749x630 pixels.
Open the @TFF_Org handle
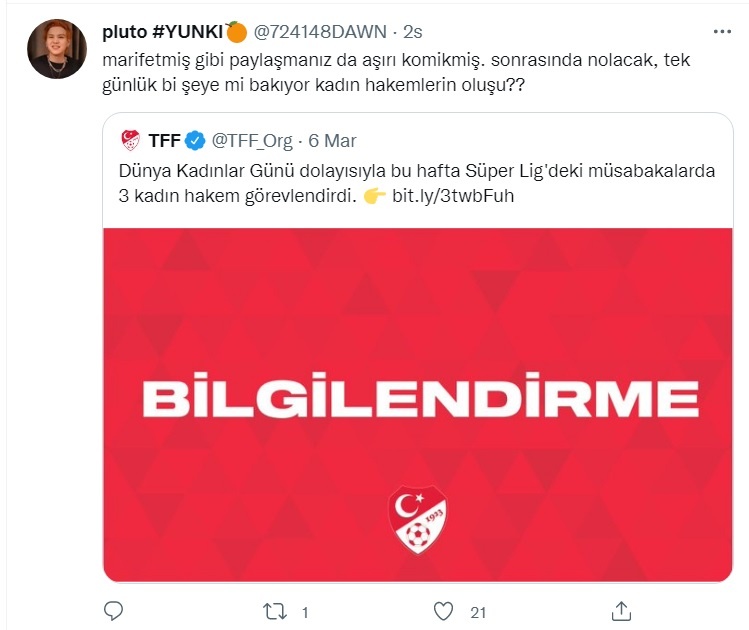pyautogui.click(x=252, y=141)
